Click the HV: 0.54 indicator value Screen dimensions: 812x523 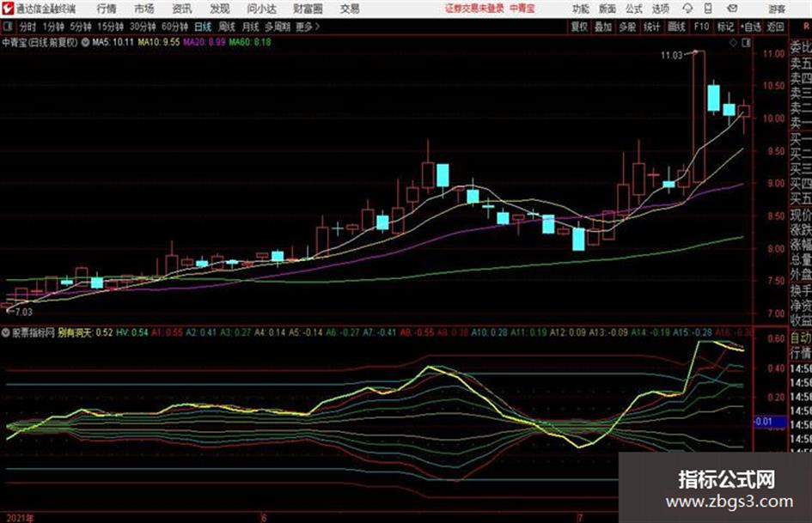pos(132,332)
